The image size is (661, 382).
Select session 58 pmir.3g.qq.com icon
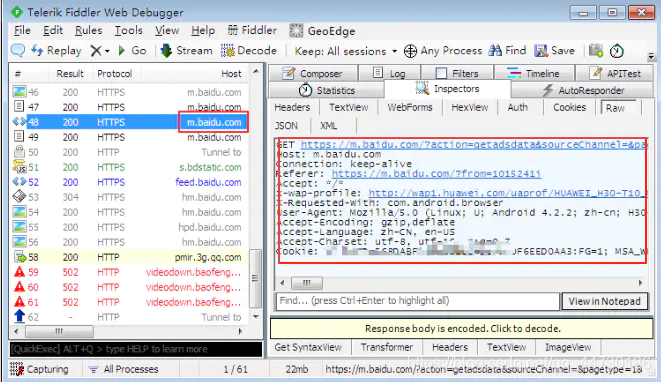[19, 257]
